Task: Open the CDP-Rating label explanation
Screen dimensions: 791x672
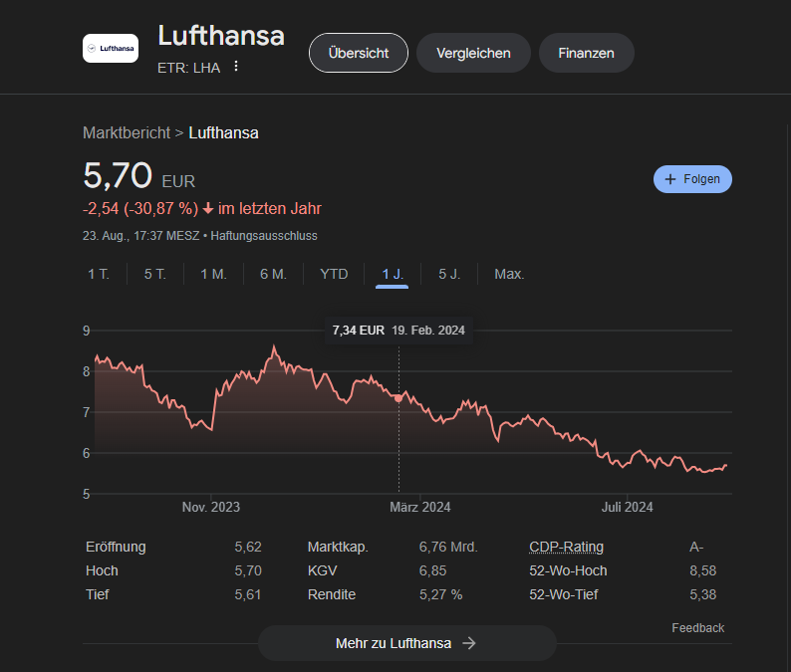Action: click(566, 547)
